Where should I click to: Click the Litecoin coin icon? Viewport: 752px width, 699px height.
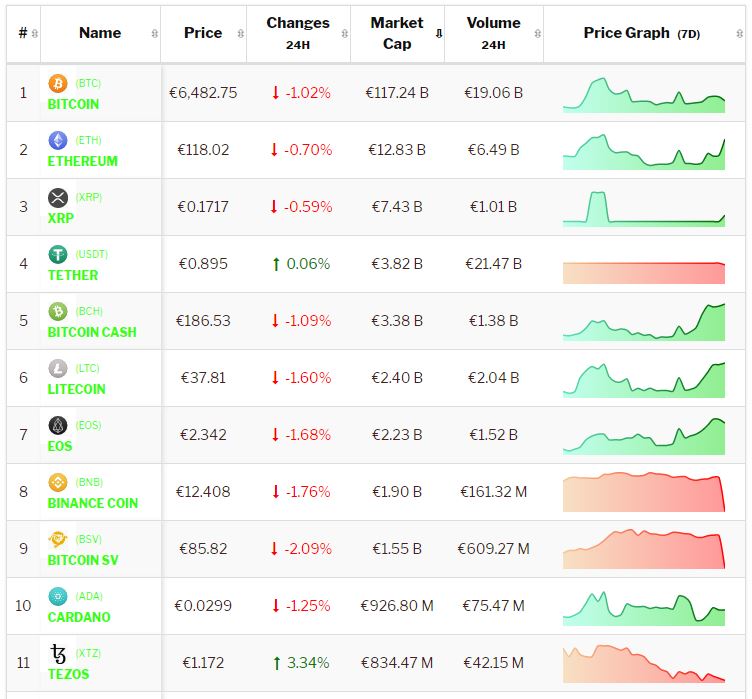pyautogui.click(x=57, y=368)
